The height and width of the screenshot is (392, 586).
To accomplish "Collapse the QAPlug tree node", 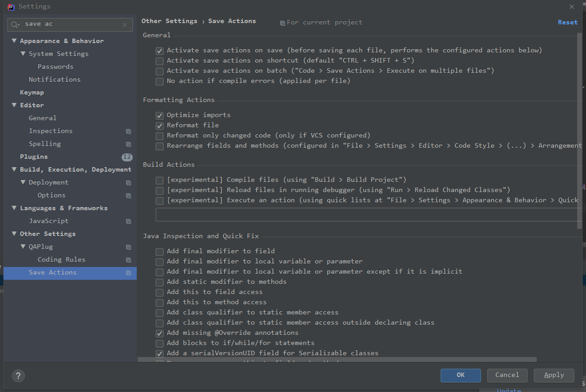I will tap(23, 247).
